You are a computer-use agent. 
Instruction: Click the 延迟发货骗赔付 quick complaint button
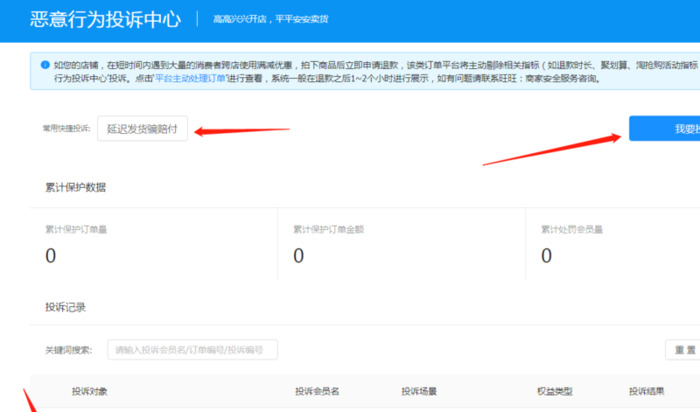142,129
